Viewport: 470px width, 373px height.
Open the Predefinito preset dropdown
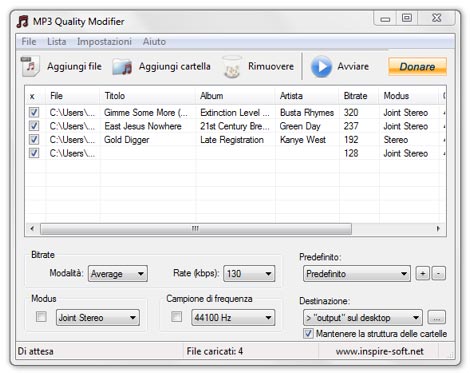tap(357, 274)
